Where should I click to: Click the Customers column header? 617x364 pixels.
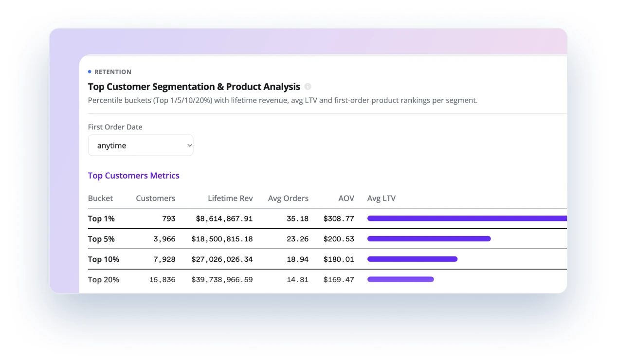coord(156,199)
